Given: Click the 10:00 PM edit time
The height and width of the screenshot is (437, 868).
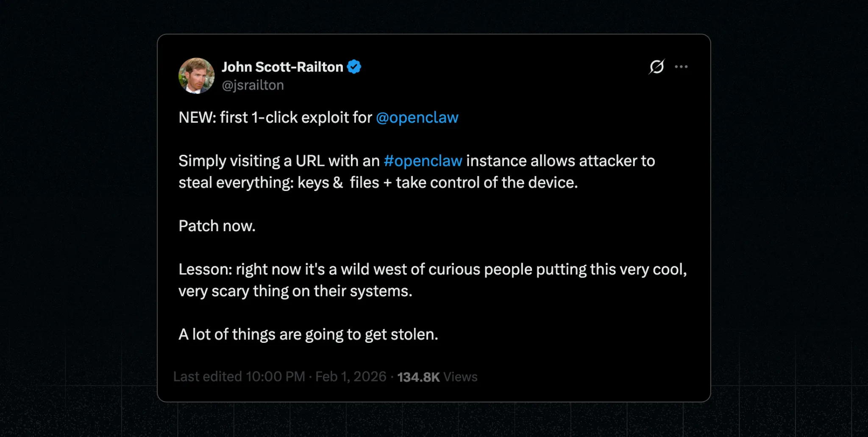Looking at the screenshot, I should (x=273, y=376).
